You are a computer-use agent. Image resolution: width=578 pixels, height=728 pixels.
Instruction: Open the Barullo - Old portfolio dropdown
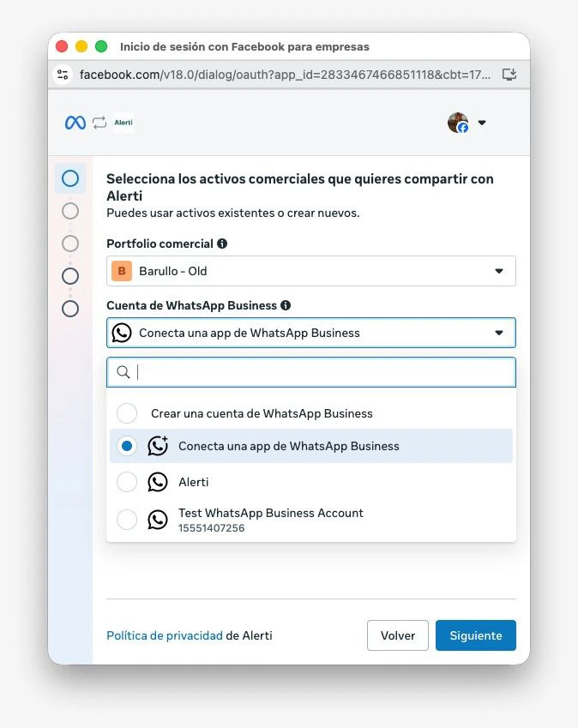[311, 271]
